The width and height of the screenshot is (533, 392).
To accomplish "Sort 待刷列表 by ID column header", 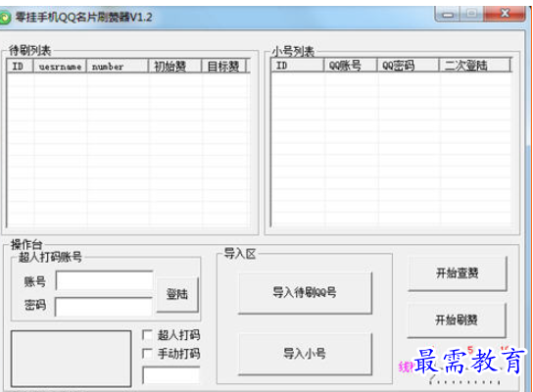I will (20, 66).
